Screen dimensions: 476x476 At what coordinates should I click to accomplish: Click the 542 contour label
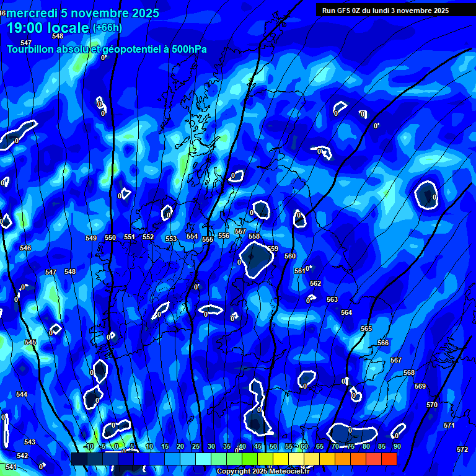22,456
